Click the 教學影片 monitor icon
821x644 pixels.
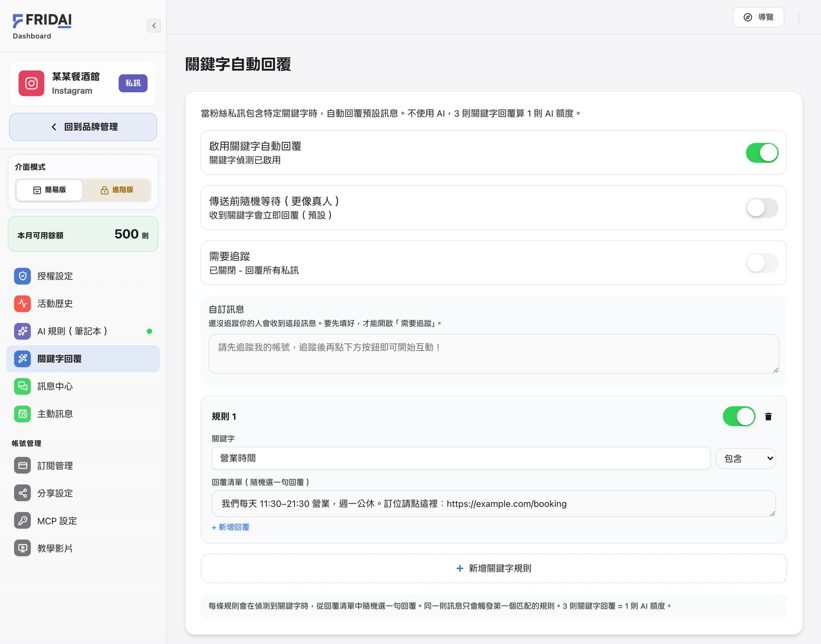[x=23, y=548]
